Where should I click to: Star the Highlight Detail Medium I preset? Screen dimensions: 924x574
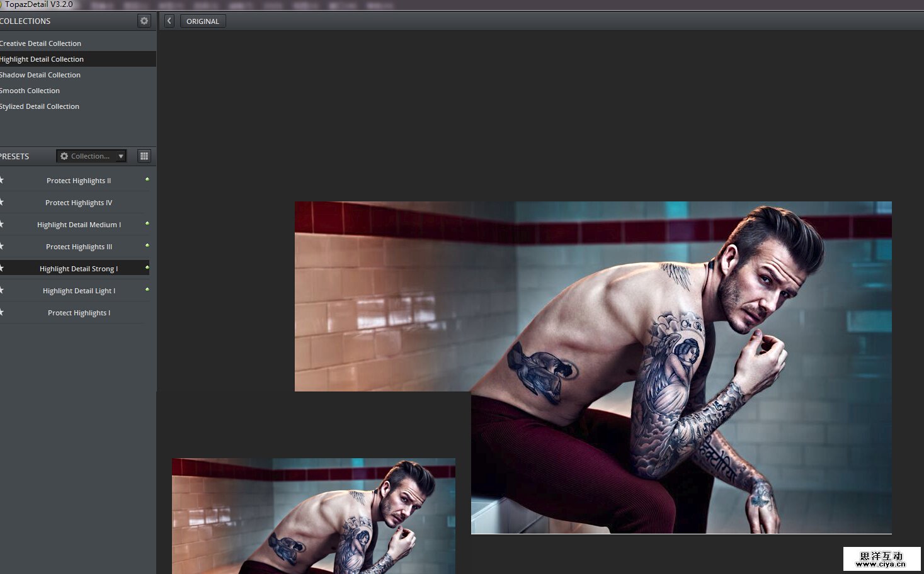[2, 224]
